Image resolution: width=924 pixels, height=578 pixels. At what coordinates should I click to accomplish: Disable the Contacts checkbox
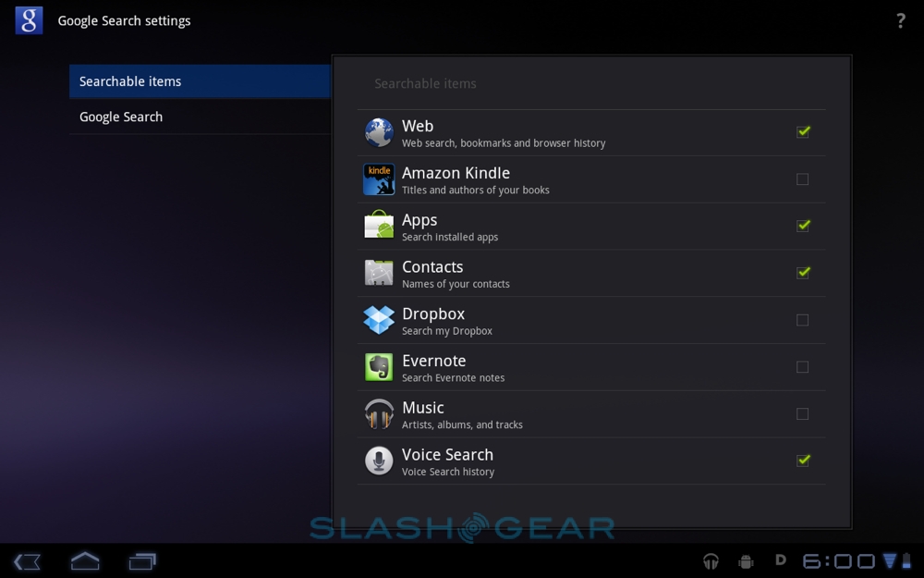[803, 273]
